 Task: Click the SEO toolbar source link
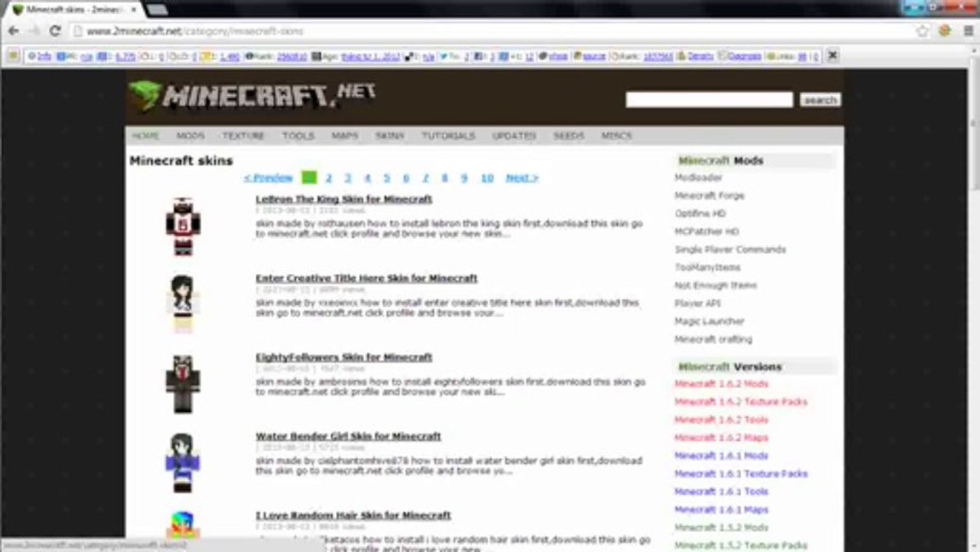coord(594,56)
